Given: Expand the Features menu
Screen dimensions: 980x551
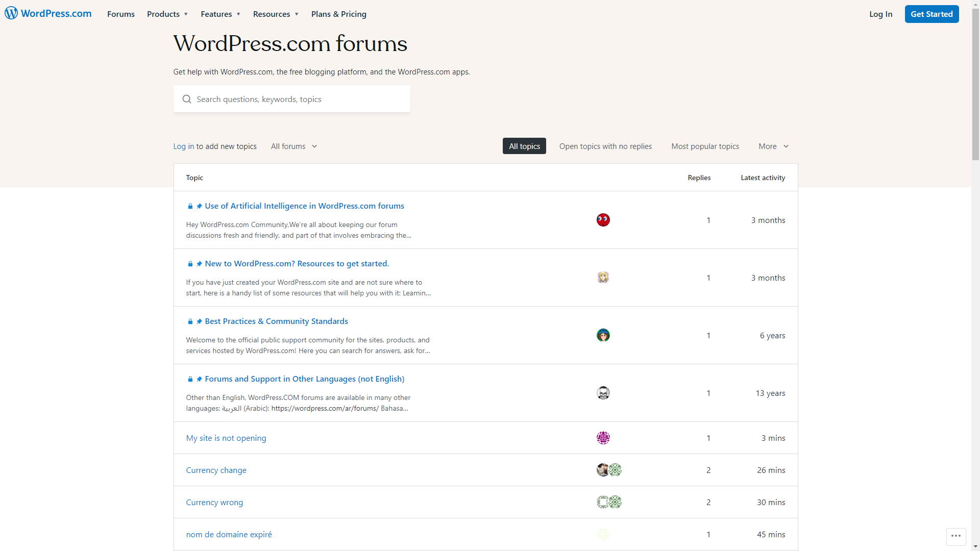Looking at the screenshot, I should [x=220, y=14].
